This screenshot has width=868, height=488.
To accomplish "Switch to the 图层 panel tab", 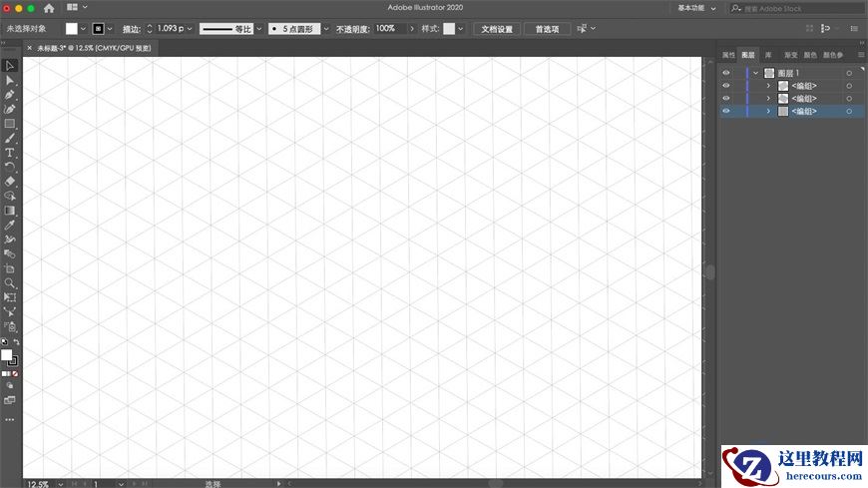I will 748,55.
